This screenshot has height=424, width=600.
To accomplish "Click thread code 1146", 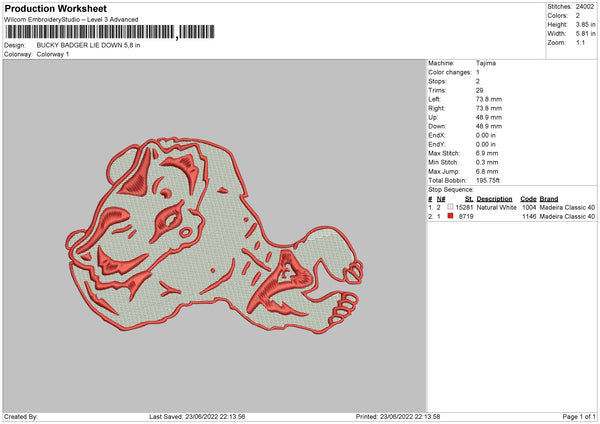I will (529, 216).
